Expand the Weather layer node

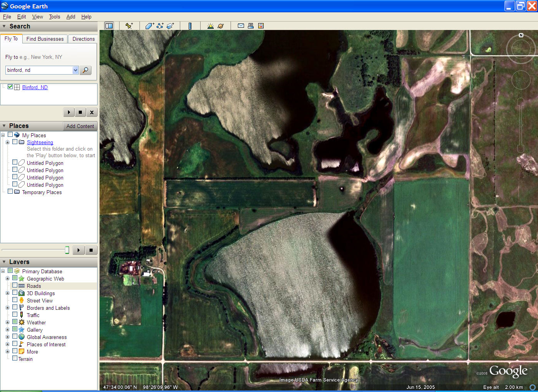pos(7,322)
